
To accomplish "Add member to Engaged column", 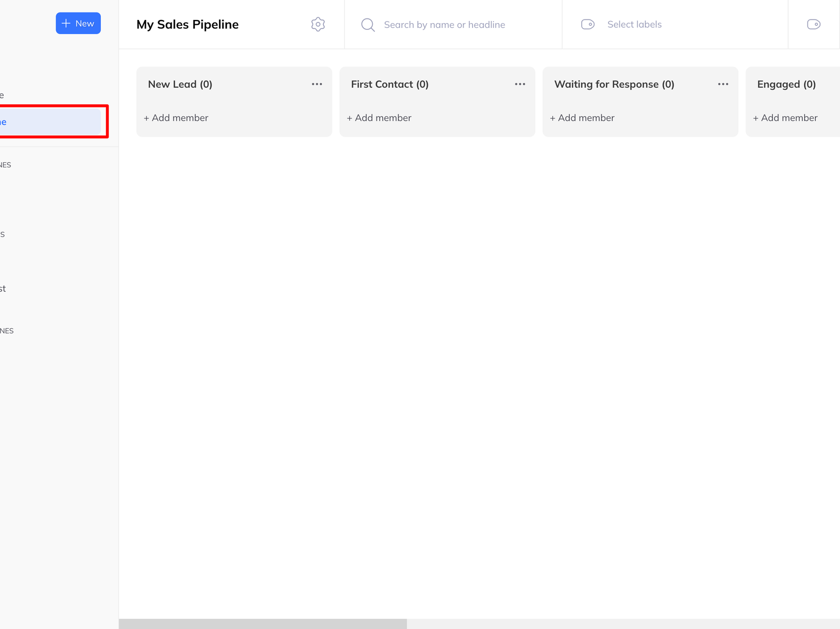I will 785,118.
